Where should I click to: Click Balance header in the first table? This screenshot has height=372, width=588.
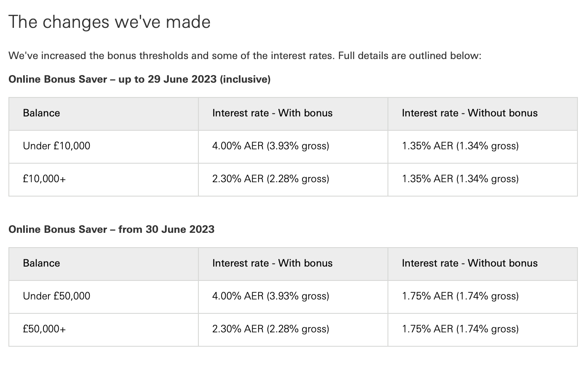coord(104,114)
